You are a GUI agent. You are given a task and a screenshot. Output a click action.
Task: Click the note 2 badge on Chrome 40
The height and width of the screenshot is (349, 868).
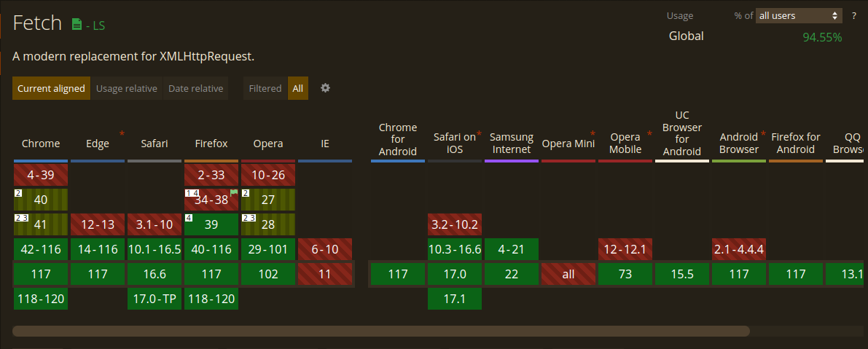(17, 193)
